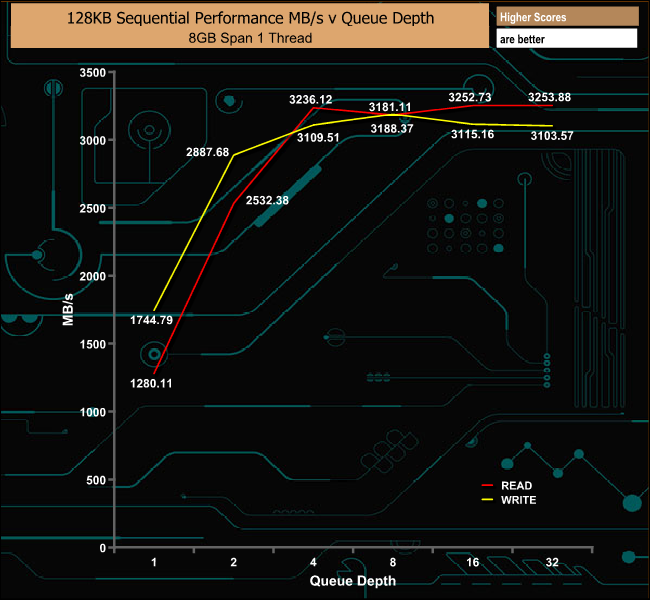Click the 1280.11 read data label
The width and height of the screenshot is (650, 600).
click(x=151, y=383)
